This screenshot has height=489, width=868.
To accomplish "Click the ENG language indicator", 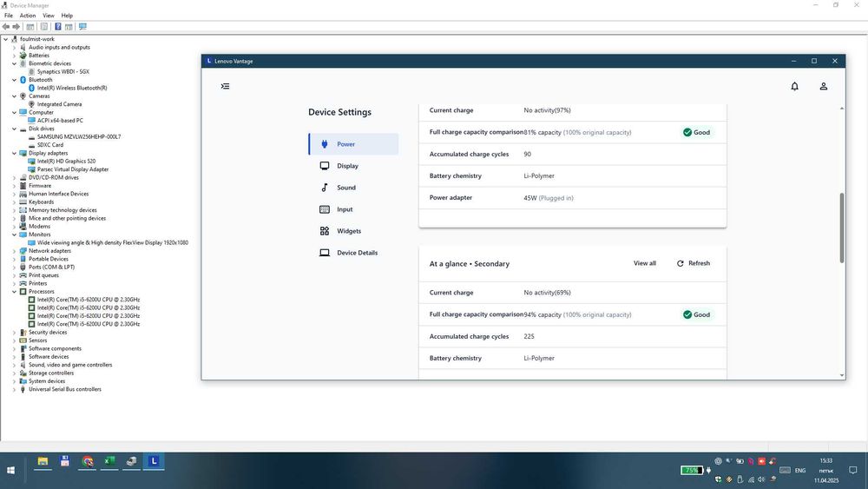I will click(x=800, y=470).
